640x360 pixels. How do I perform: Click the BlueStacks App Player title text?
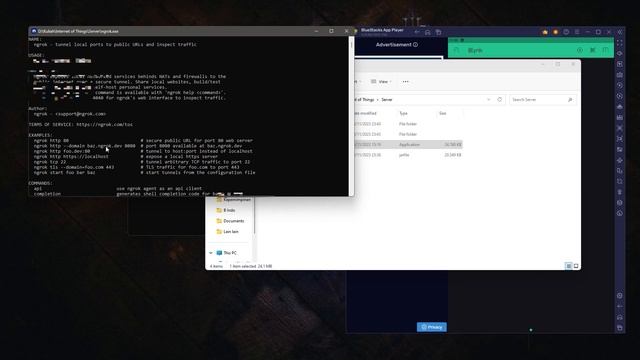point(382,30)
